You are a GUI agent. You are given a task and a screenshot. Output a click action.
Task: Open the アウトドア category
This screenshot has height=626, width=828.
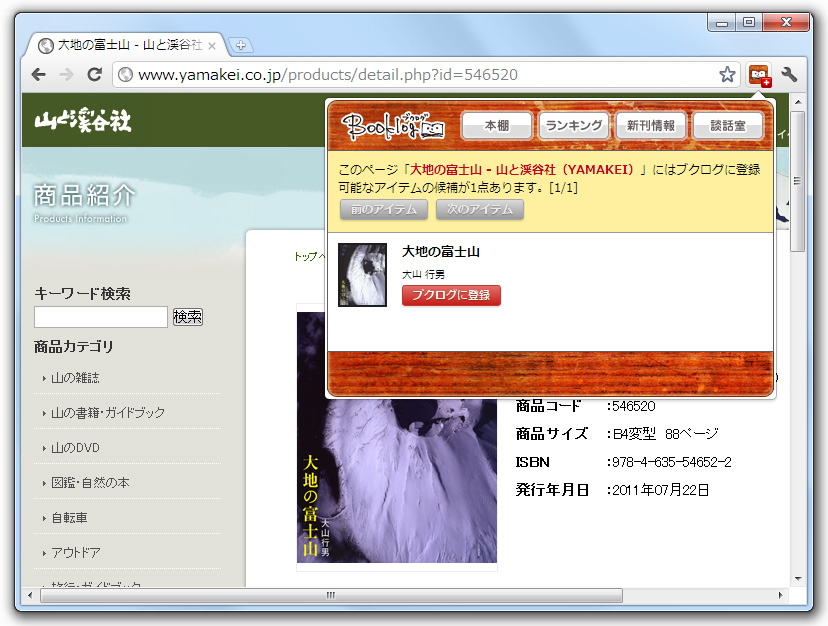pos(76,553)
